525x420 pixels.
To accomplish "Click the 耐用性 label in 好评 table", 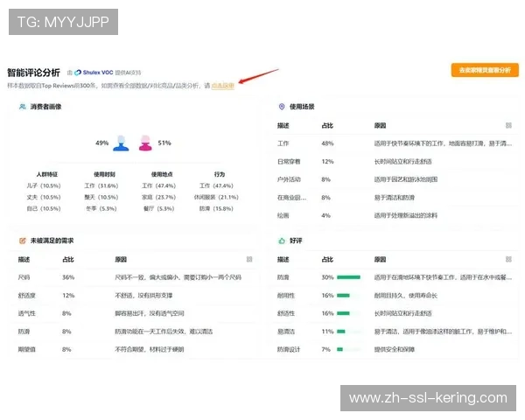I will click(286, 296).
